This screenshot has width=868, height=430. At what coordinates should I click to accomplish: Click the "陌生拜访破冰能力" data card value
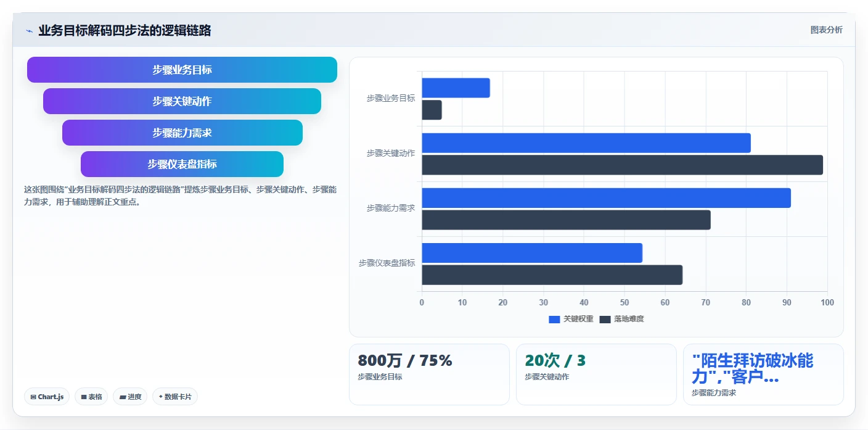click(x=753, y=369)
